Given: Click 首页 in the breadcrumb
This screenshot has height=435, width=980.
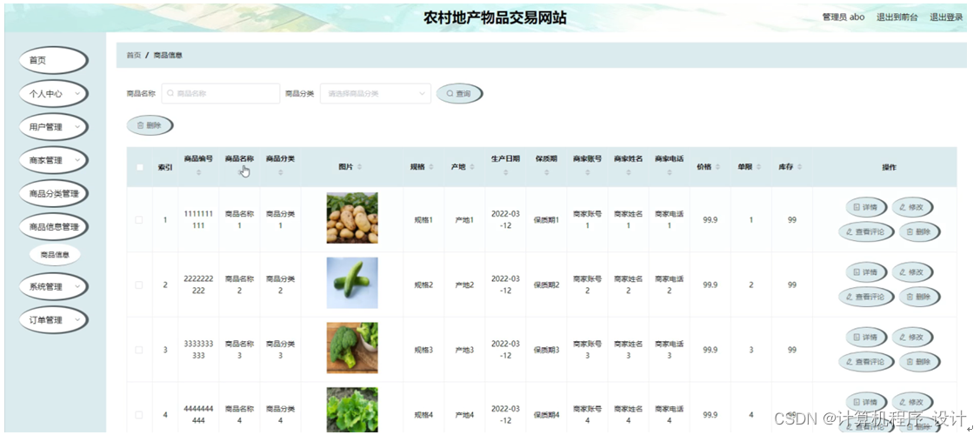Looking at the screenshot, I should (134, 55).
